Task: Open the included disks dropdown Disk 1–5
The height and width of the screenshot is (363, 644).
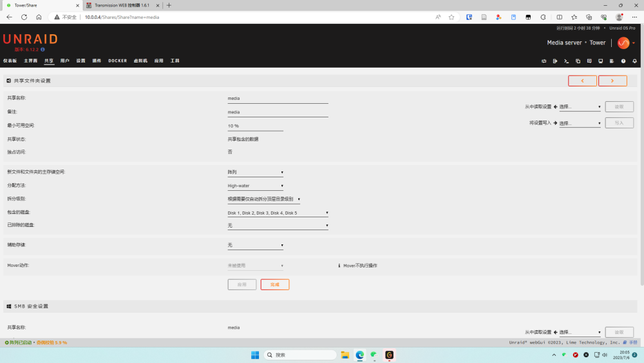Action: click(278, 213)
